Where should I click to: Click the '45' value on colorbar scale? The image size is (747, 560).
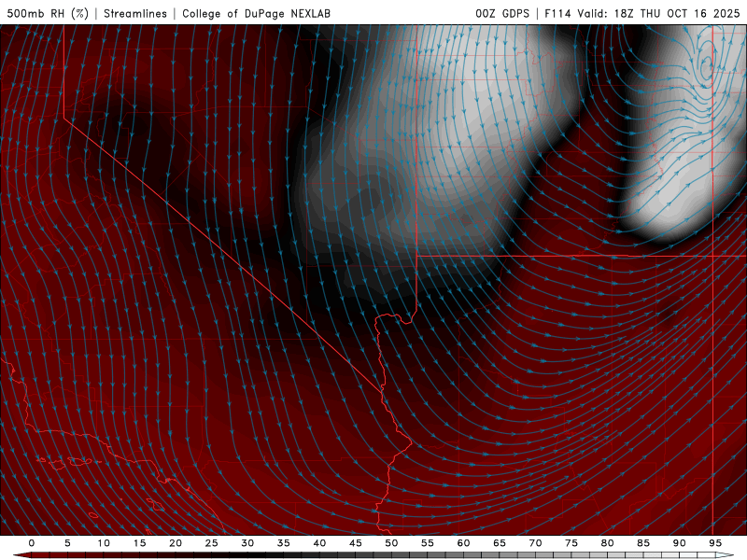pyautogui.click(x=356, y=543)
